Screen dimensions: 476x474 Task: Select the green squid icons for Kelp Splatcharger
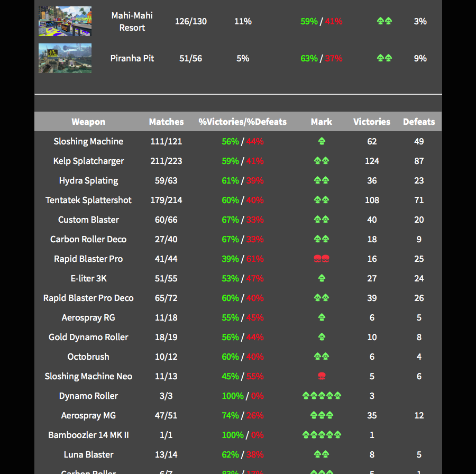(321, 161)
